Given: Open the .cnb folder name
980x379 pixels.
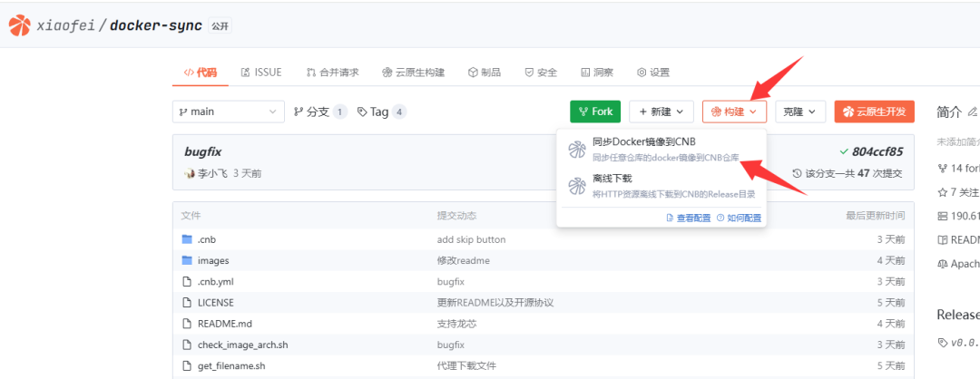Looking at the screenshot, I should pos(207,239).
